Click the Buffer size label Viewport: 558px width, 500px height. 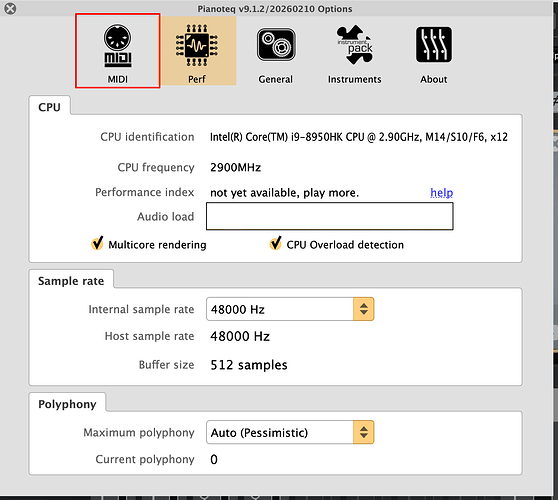tap(167, 365)
